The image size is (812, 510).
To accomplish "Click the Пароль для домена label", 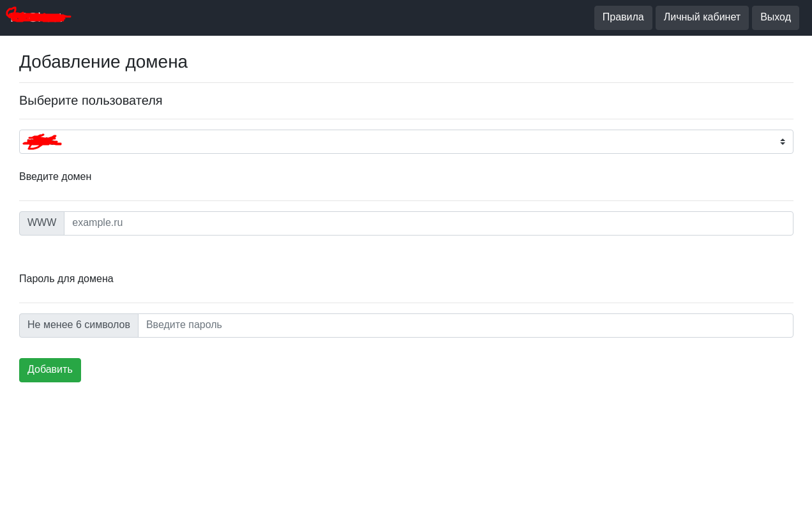I will (x=66, y=279).
